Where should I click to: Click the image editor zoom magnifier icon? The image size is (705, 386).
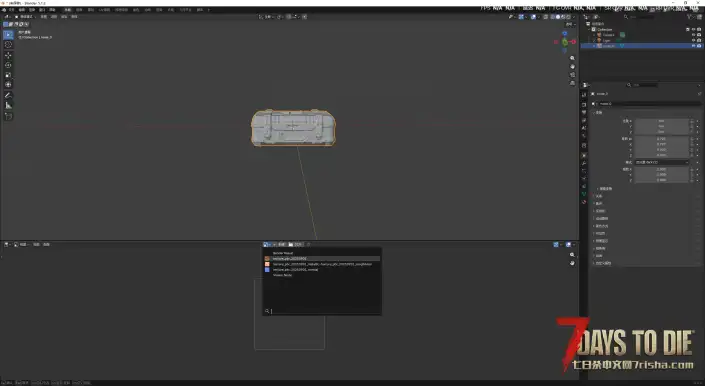[x=572, y=255]
